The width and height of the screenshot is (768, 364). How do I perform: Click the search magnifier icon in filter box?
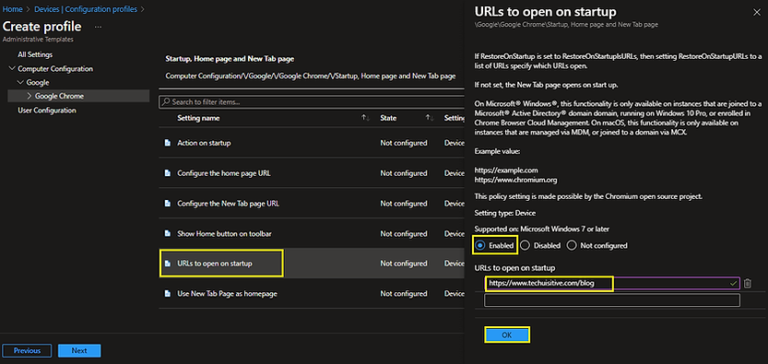pos(166,102)
